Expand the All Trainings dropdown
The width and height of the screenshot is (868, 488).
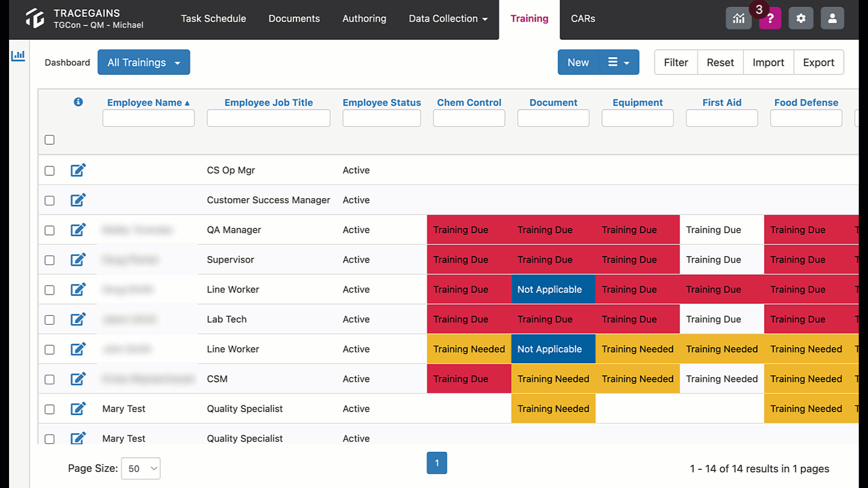click(x=143, y=62)
